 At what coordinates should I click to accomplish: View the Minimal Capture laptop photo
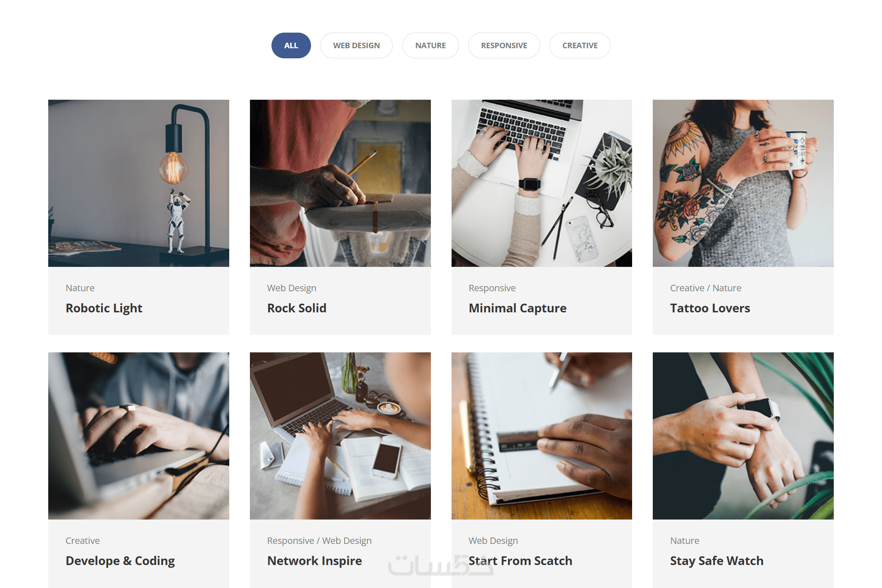point(542,183)
